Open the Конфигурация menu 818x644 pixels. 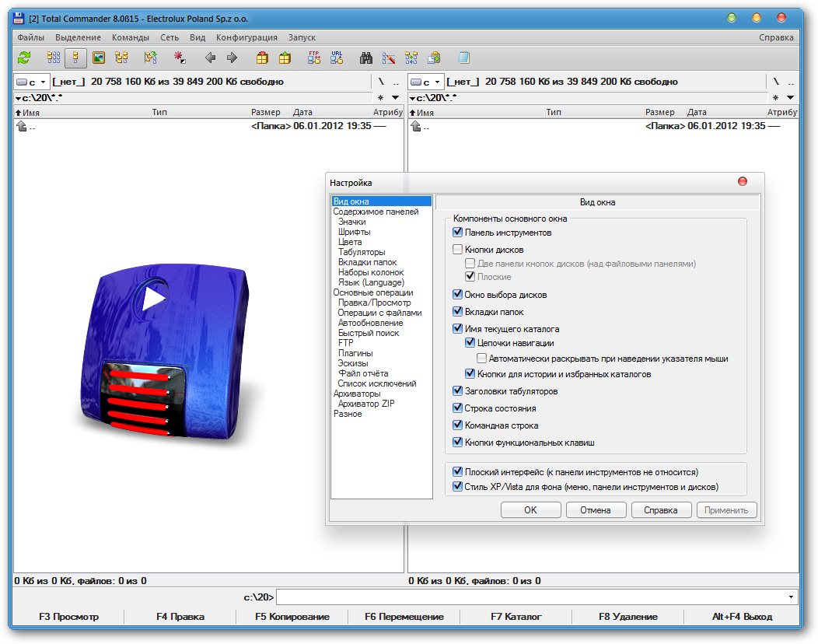(x=246, y=37)
